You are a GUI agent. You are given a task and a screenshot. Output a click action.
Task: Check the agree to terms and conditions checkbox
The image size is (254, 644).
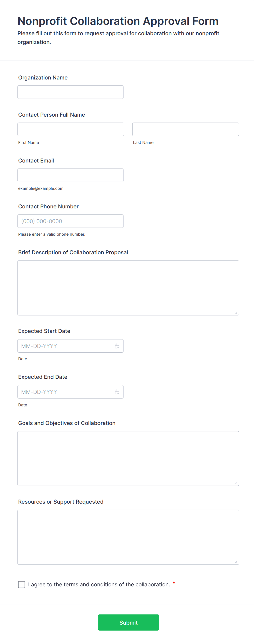click(x=22, y=584)
